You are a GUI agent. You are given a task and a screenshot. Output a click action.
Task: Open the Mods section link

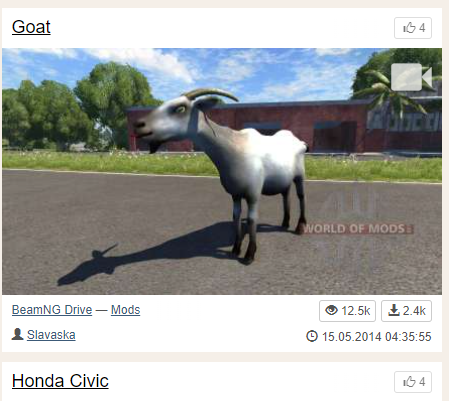pos(125,310)
